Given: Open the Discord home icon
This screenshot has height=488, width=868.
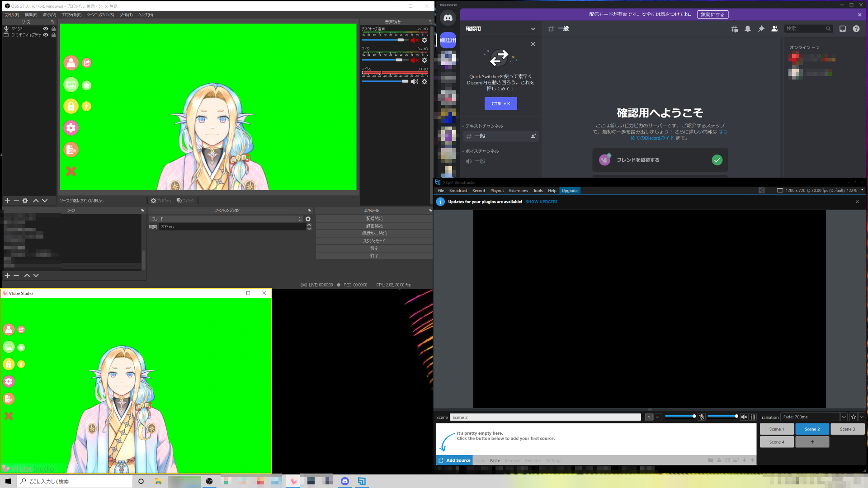Looking at the screenshot, I should tap(448, 18).
